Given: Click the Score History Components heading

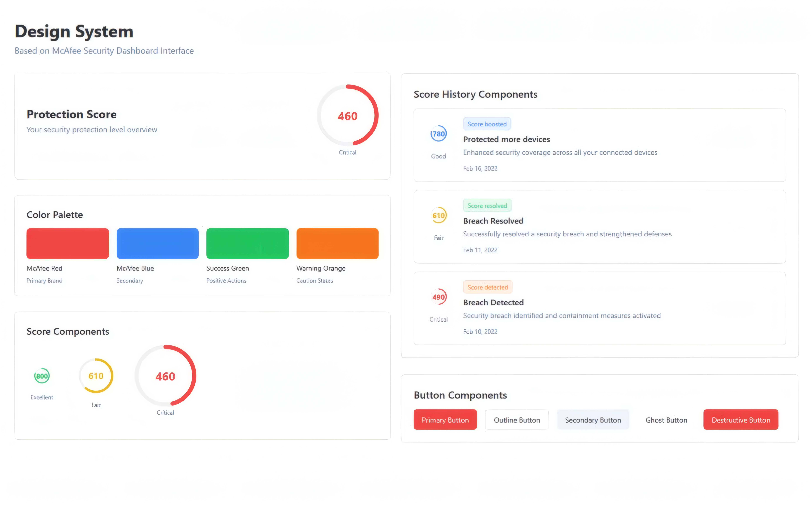Looking at the screenshot, I should click(x=475, y=94).
